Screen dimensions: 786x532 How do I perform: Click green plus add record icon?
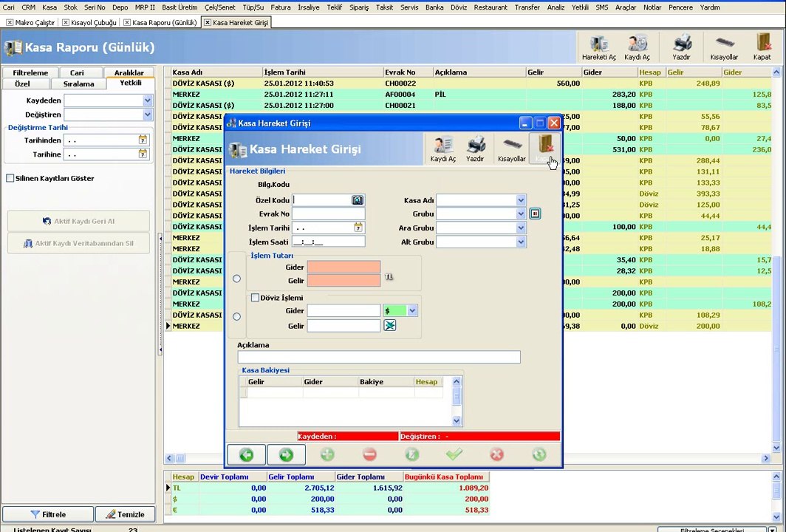327,454
